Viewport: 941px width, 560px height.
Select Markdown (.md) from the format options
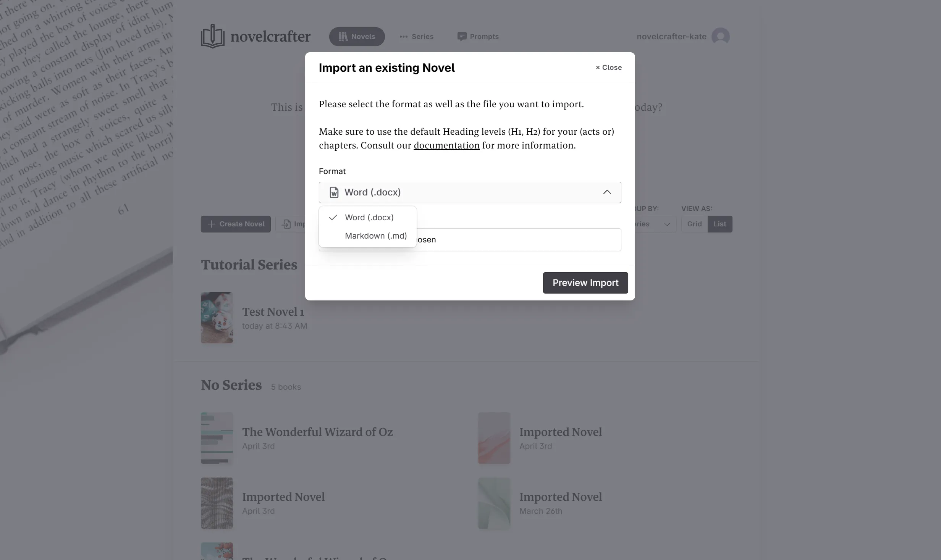click(x=375, y=236)
